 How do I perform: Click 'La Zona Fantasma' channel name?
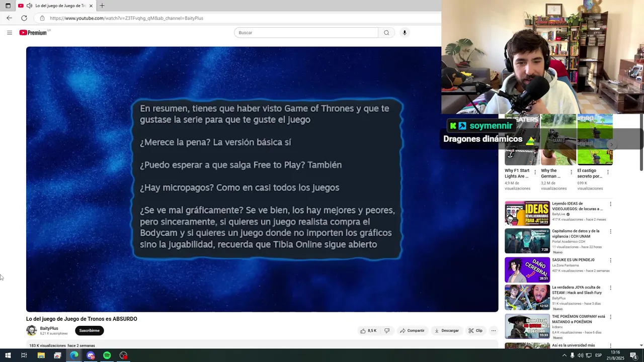point(566,265)
